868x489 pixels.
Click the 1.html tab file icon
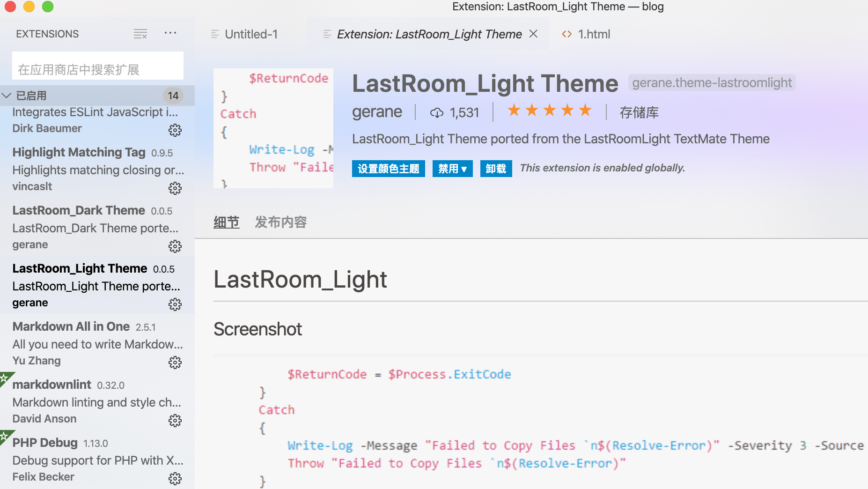567,34
